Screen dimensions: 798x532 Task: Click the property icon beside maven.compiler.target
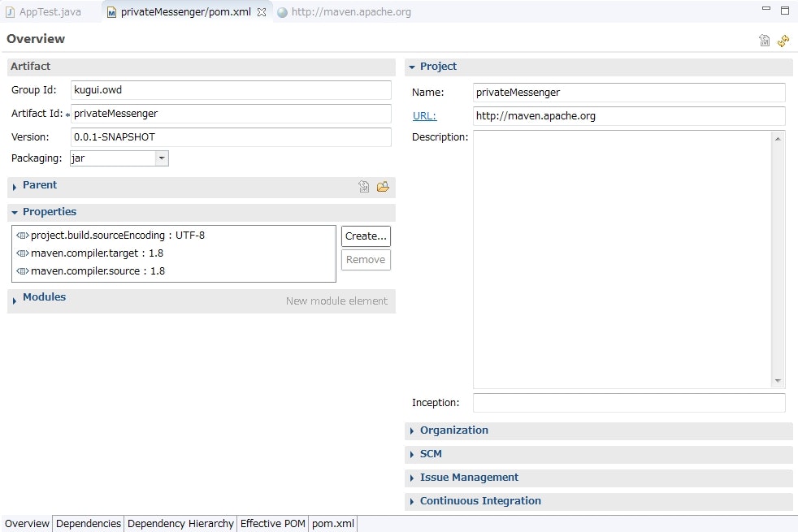pos(23,253)
